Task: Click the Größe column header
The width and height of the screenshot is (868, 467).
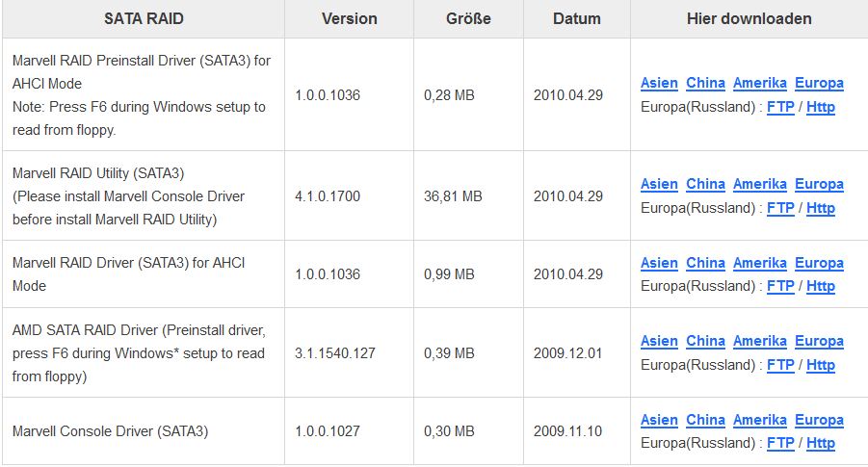Action: pos(468,19)
